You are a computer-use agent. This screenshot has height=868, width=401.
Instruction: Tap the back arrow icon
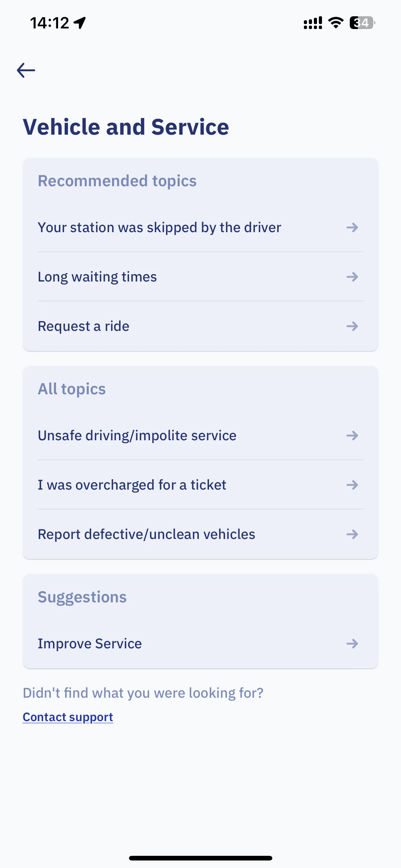pos(26,70)
